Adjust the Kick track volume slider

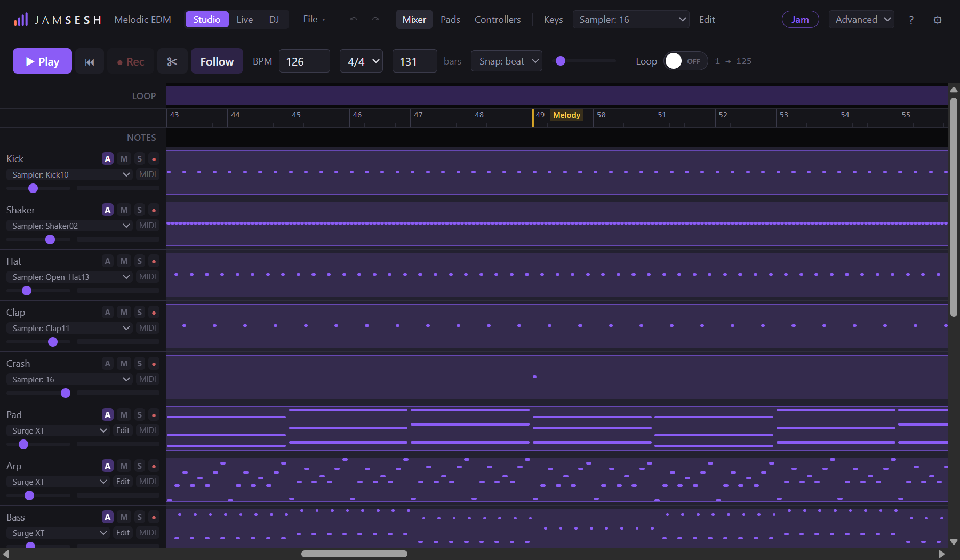38,188
